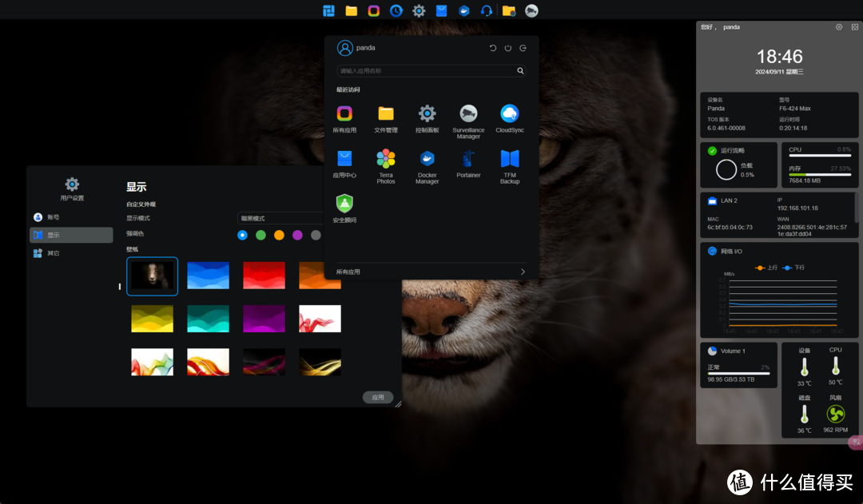The height and width of the screenshot is (504, 863).
Task: Open the Portainer app
Action: pyautogui.click(x=468, y=159)
